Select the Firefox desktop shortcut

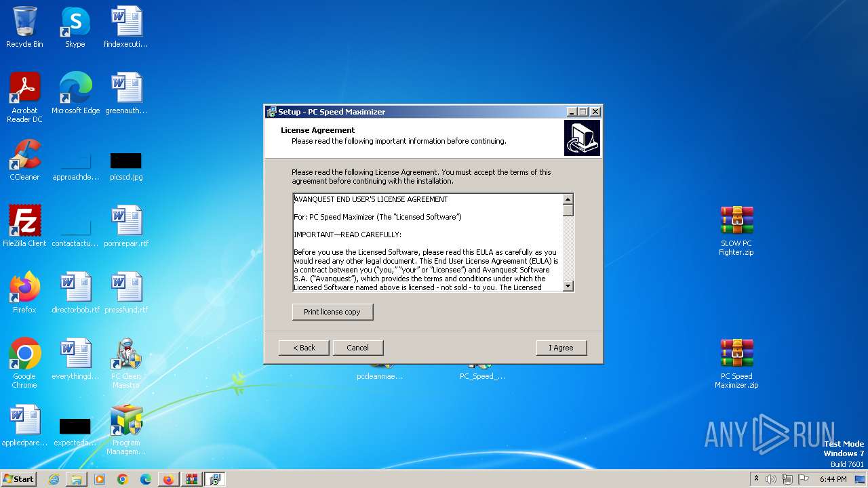[24, 293]
